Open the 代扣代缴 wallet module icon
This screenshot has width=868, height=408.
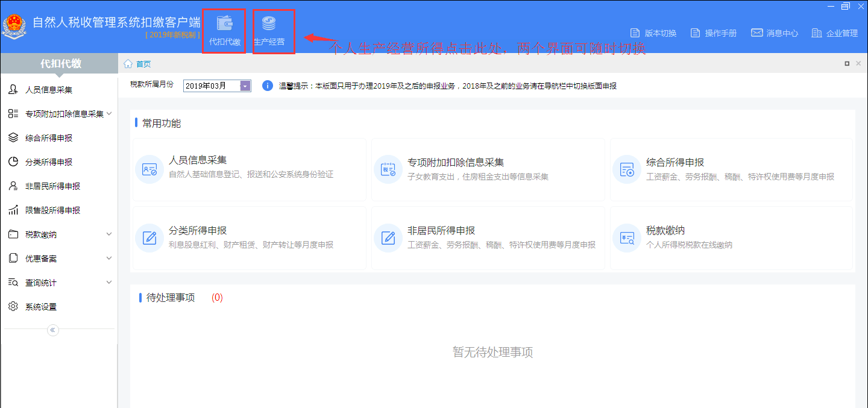[x=224, y=23]
